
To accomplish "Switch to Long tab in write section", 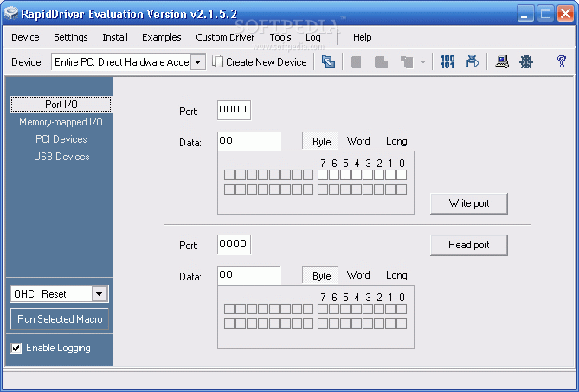I will pyautogui.click(x=396, y=141).
